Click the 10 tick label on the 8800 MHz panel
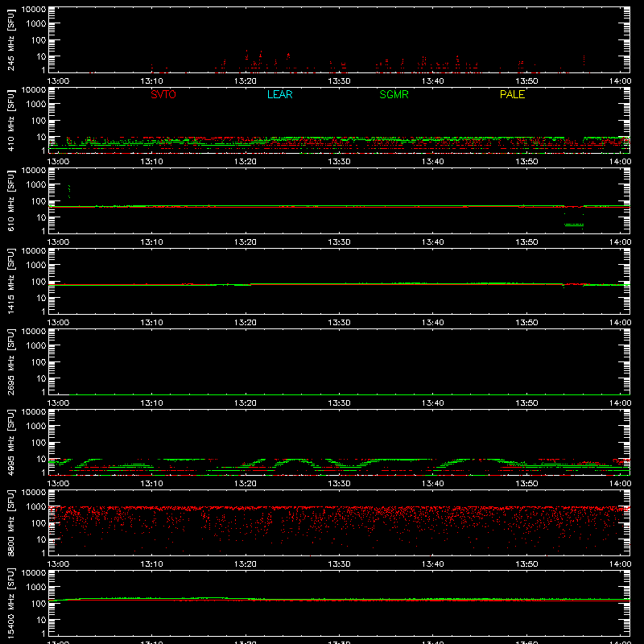 click(x=42, y=539)
